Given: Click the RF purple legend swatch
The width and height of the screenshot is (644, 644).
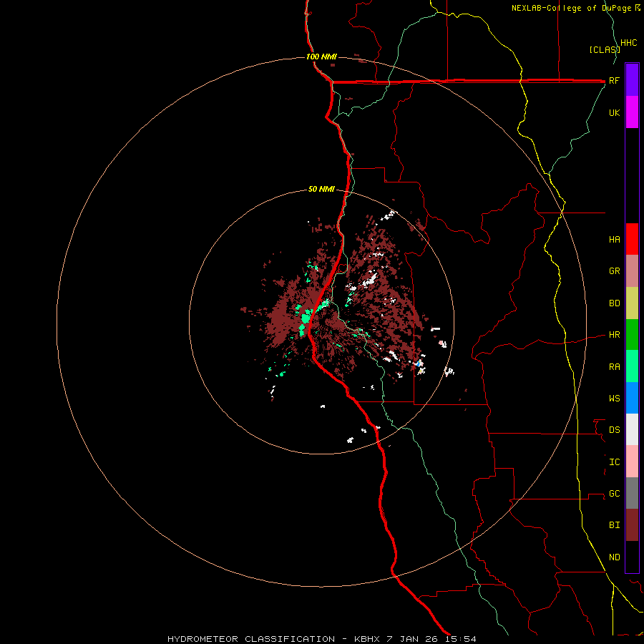Looking at the screenshot, I should point(632,80).
